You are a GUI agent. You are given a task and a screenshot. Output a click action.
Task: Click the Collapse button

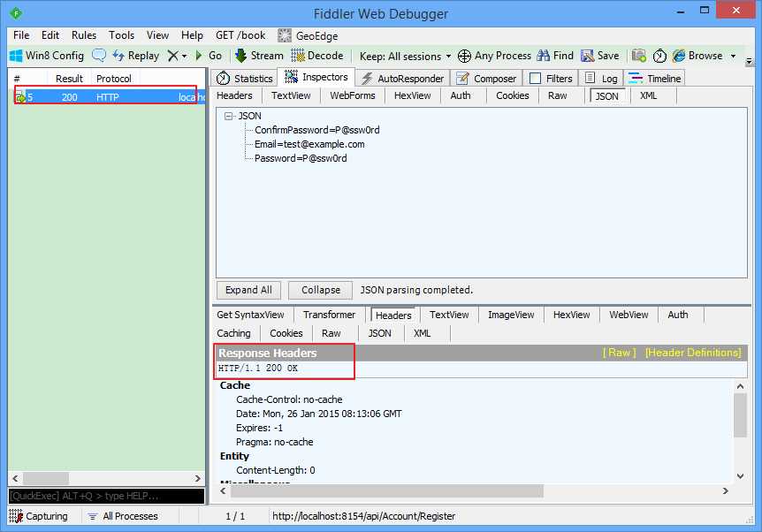[x=320, y=290]
